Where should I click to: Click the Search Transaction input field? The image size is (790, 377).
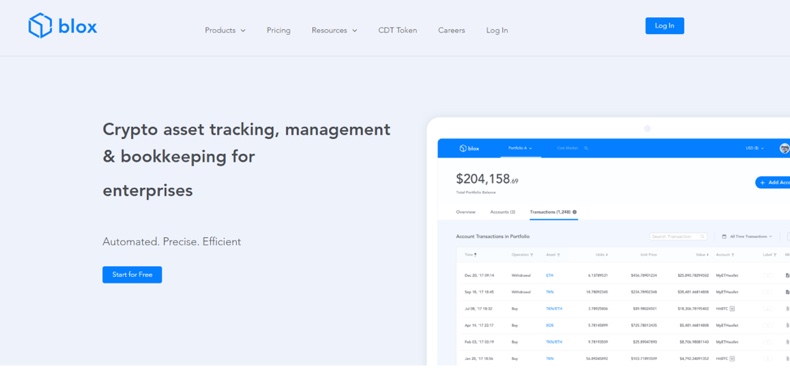click(678, 236)
